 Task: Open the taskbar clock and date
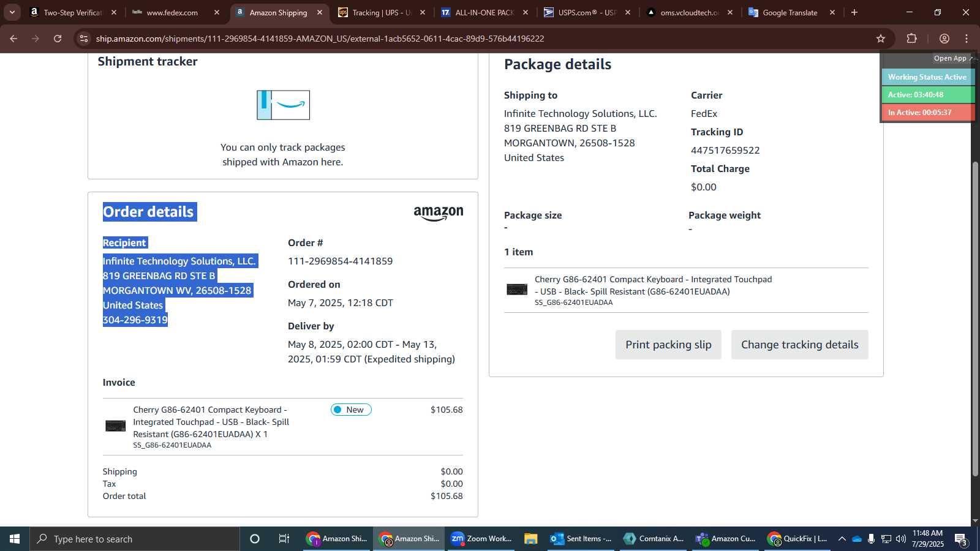coord(927,539)
